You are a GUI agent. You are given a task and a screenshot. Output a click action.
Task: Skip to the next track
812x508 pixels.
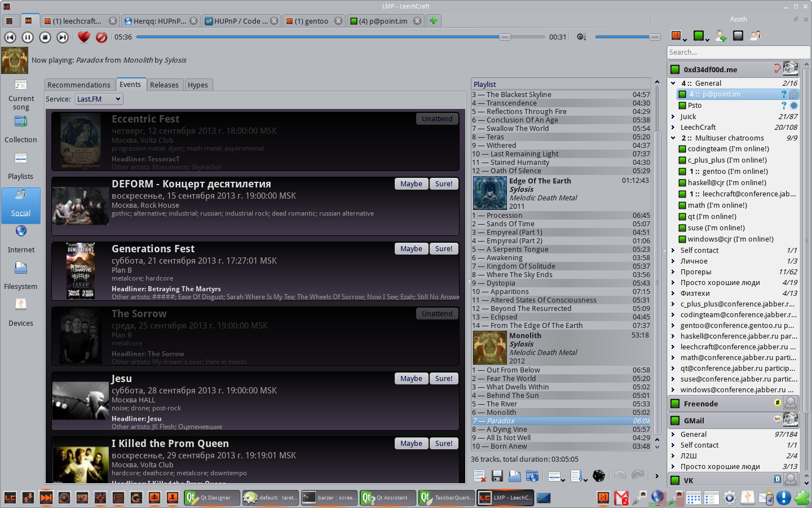click(63, 37)
